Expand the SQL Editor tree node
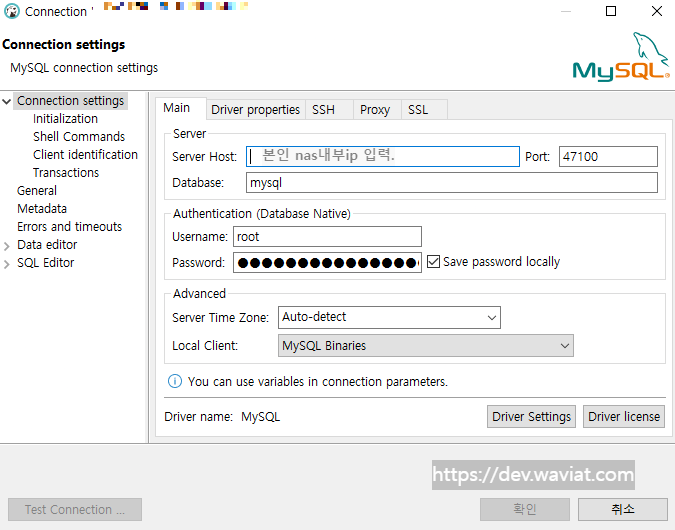The height and width of the screenshot is (530, 675). click(x=6, y=264)
